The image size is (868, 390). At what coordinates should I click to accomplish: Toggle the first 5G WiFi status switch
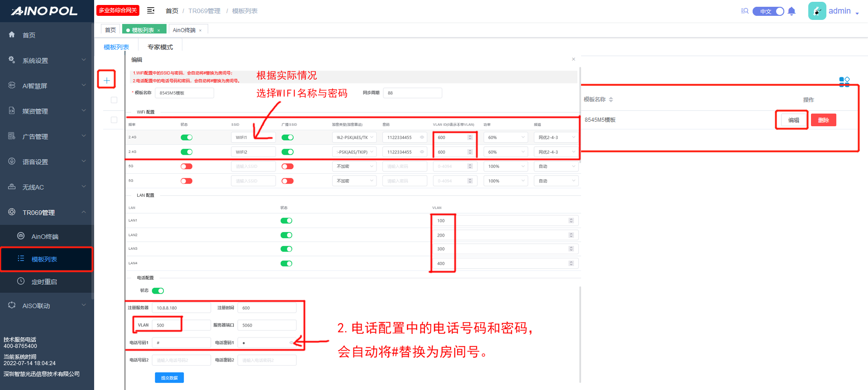tap(186, 166)
